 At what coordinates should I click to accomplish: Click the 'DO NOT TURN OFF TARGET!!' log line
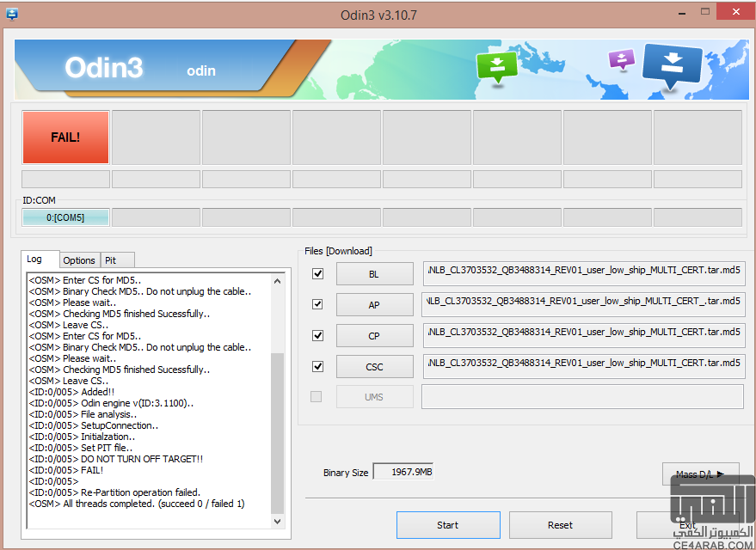[116, 459]
